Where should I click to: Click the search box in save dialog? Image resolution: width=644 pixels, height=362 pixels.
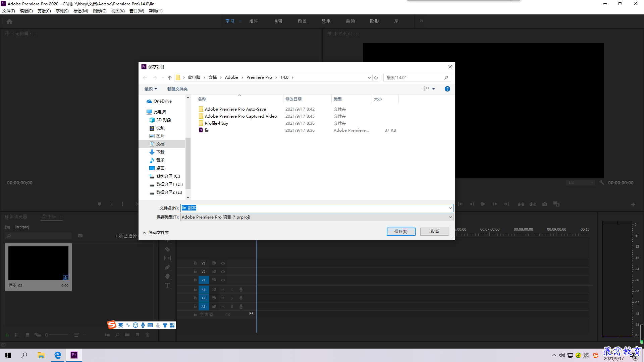(414, 77)
